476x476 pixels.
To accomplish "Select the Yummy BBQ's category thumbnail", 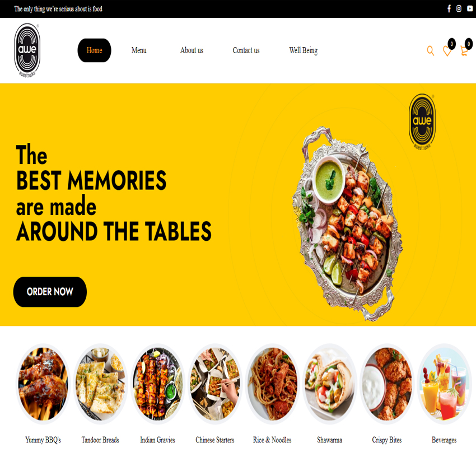I will (43, 384).
